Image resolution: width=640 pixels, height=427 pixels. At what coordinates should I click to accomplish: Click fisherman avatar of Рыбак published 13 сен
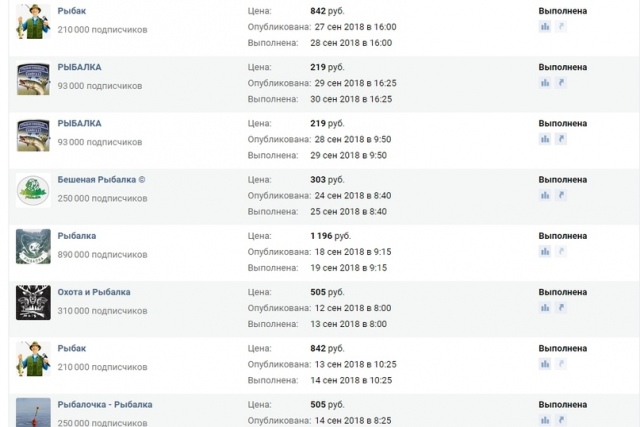pyautogui.click(x=33, y=359)
